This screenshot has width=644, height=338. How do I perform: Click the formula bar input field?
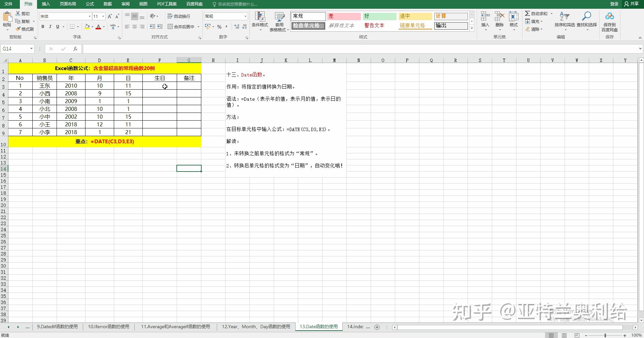pos(360,49)
